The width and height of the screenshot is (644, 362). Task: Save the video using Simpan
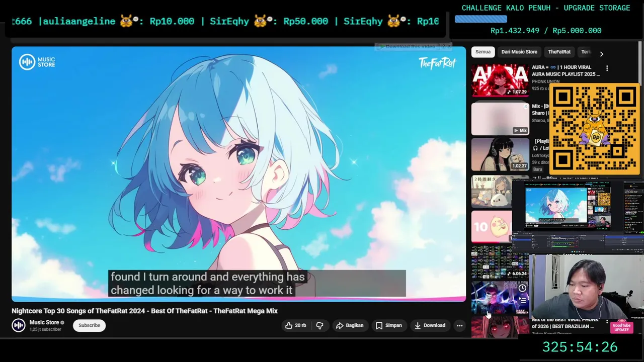click(389, 326)
